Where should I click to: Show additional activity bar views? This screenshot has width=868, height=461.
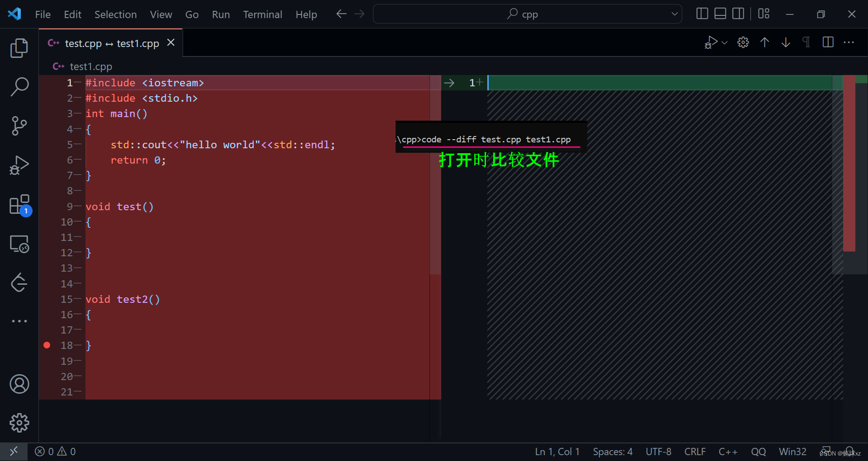pyautogui.click(x=19, y=321)
